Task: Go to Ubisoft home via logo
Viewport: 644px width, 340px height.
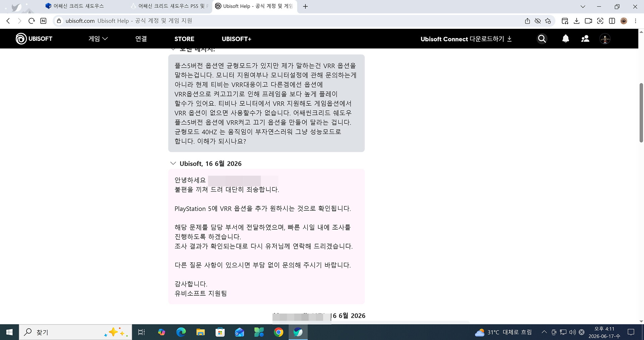Action: [34, 39]
